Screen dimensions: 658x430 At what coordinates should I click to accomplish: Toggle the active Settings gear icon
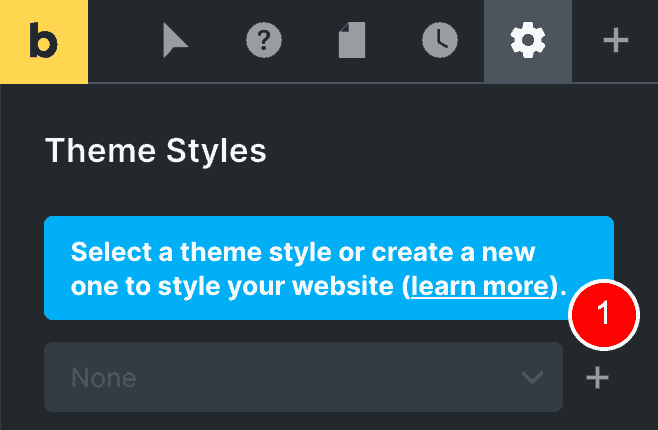tap(528, 40)
